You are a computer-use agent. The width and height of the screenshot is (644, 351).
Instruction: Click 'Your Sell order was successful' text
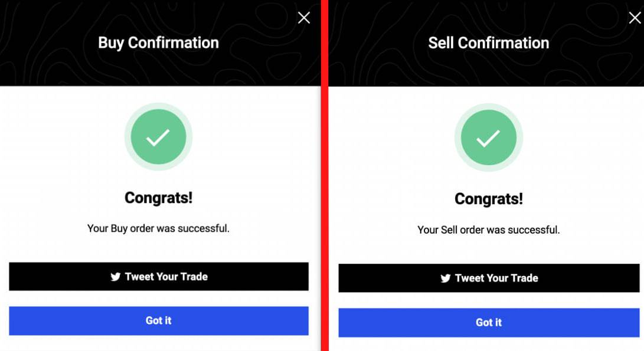pos(489,230)
